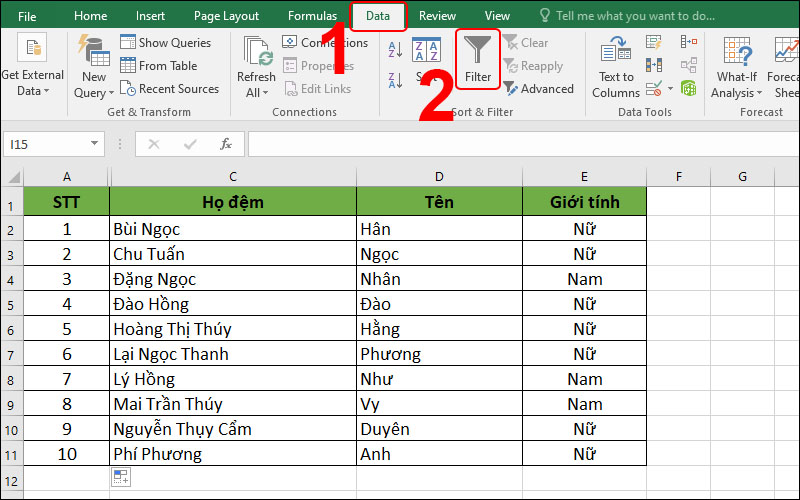Select cell 'Phương' in Tên column
The height and width of the screenshot is (500, 800).
pos(439,354)
